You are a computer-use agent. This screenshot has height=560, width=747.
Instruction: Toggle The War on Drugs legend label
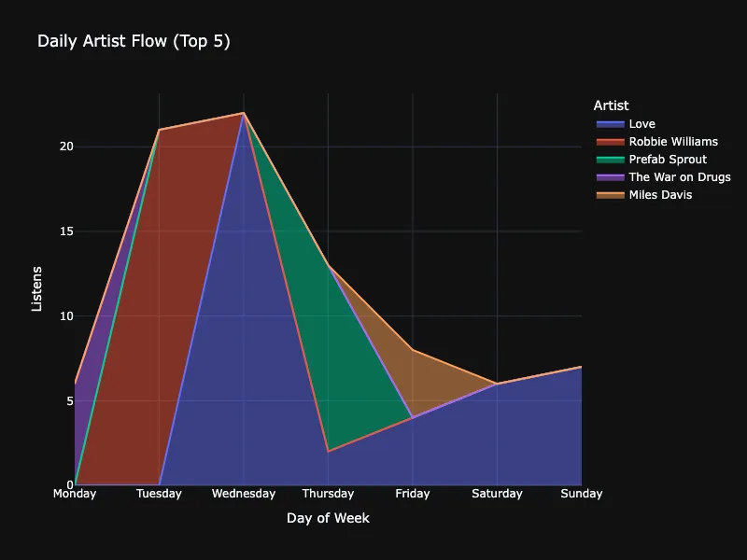pos(679,177)
